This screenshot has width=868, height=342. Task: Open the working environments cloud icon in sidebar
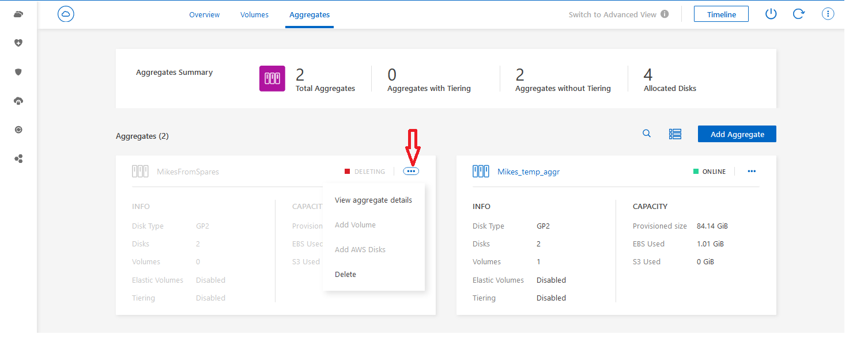(18, 13)
